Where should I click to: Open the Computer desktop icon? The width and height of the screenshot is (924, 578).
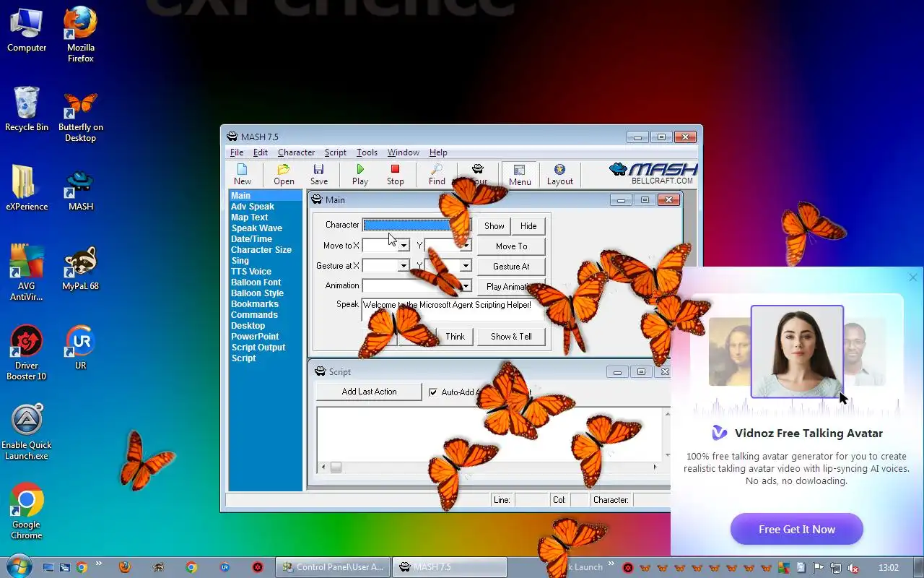click(27, 30)
